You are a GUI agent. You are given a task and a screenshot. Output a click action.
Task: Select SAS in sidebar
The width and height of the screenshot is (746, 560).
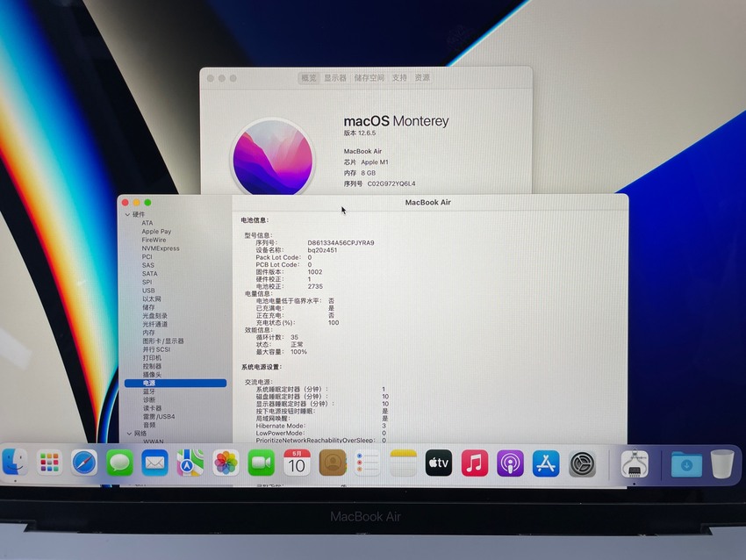[x=148, y=265]
